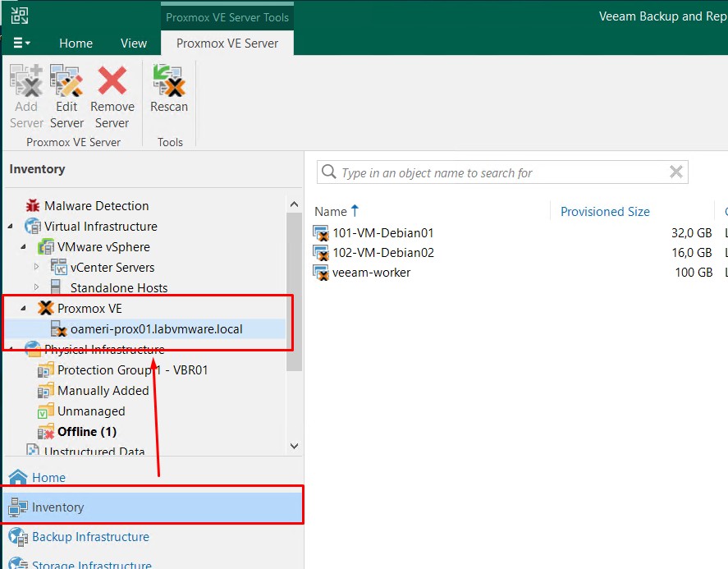The image size is (728, 569).
Task: Open the main hamburger menu button
Action: pos(21,44)
